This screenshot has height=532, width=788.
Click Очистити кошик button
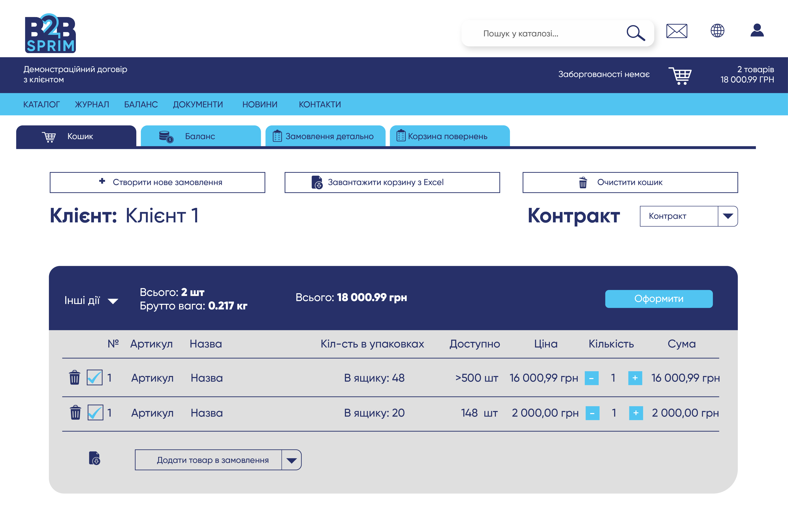pos(630,182)
